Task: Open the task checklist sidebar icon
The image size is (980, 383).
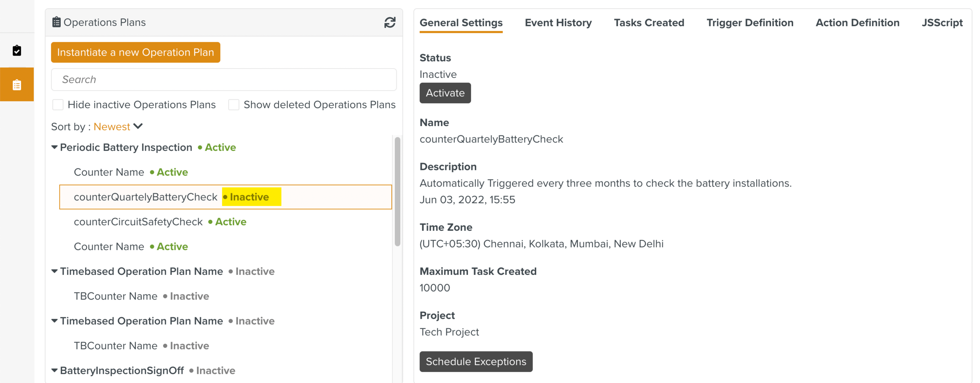Action: coord(17,51)
